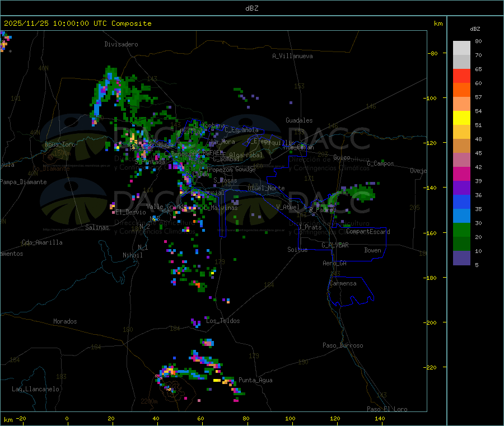Viewport: 504px width, 426px height.
Task: Click the "-220" y-axis tick label
Action: [430, 368]
